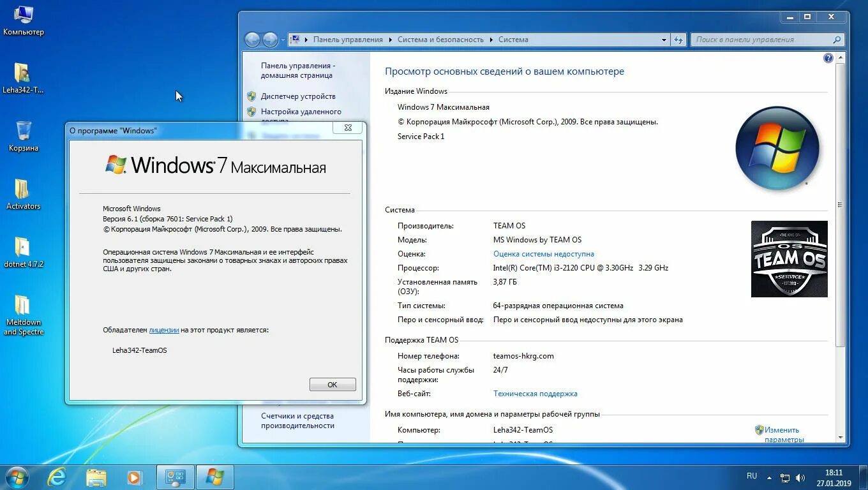Select the Leha342-T... user folder on desktop
This screenshot has width=868, height=490.
[23, 78]
